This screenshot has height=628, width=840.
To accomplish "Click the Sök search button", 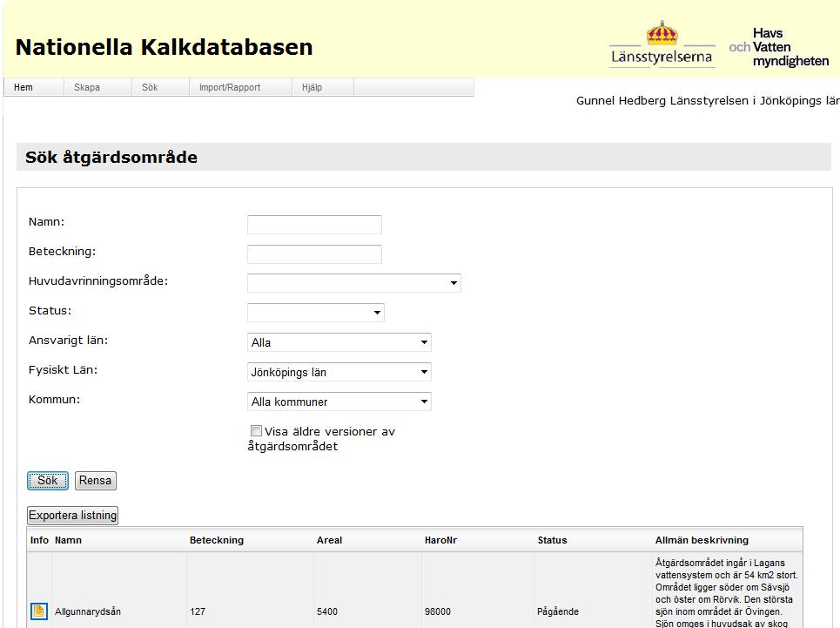I will tap(48, 481).
